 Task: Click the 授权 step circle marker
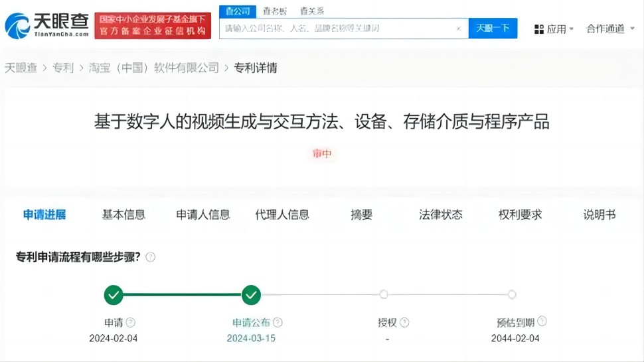(x=384, y=294)
